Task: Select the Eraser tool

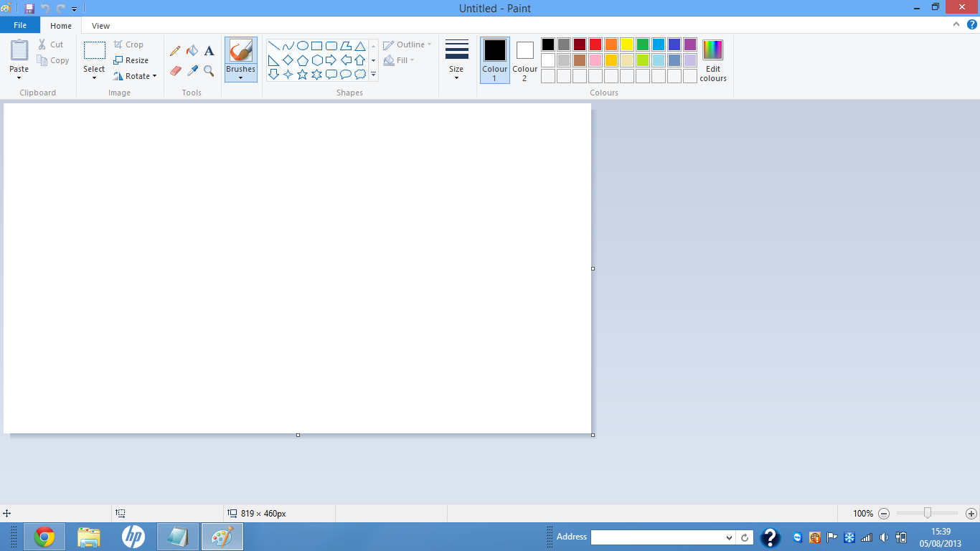Action: point(175,71)
